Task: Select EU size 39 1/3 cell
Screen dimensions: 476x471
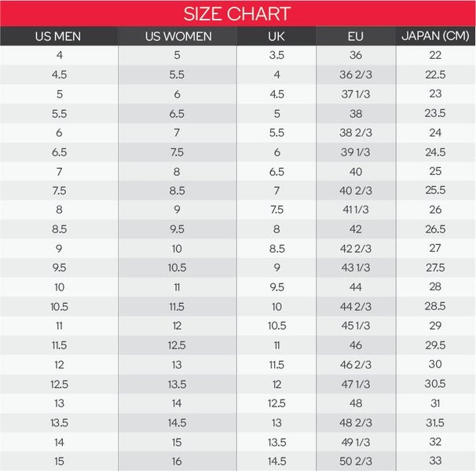Action: 356,152
